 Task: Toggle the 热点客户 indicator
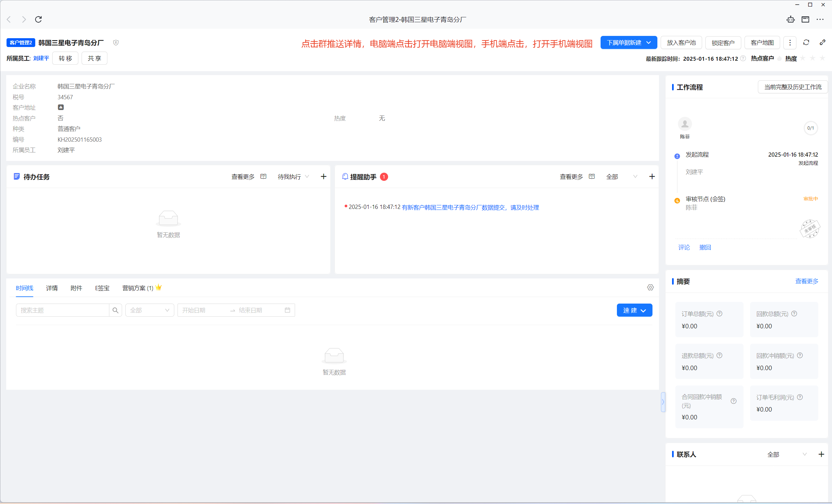coord(779,59)
